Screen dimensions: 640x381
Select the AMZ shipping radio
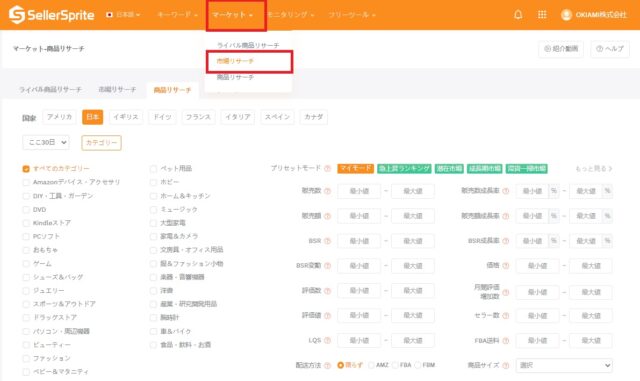[371, 365]
